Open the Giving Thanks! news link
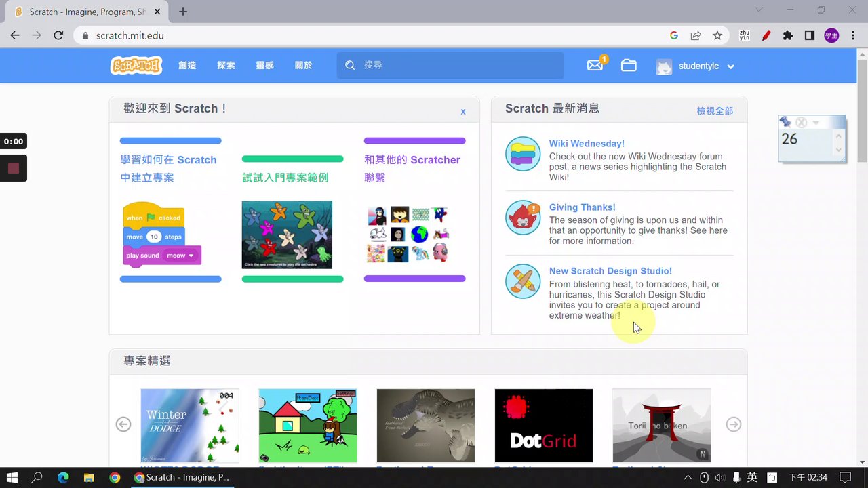868x488 pixels. click(x=583, y=207)
